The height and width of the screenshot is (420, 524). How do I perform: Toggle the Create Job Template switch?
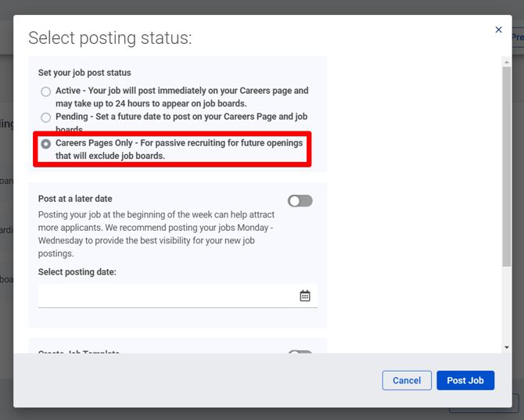[300, 354]
